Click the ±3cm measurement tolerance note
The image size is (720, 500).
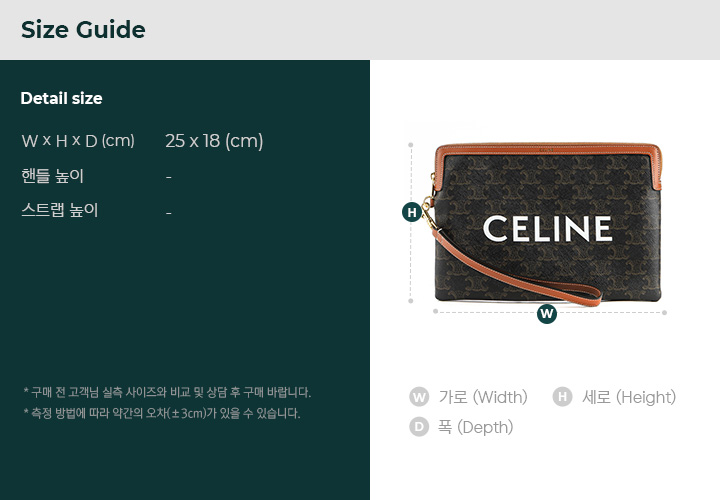(162, 413)
